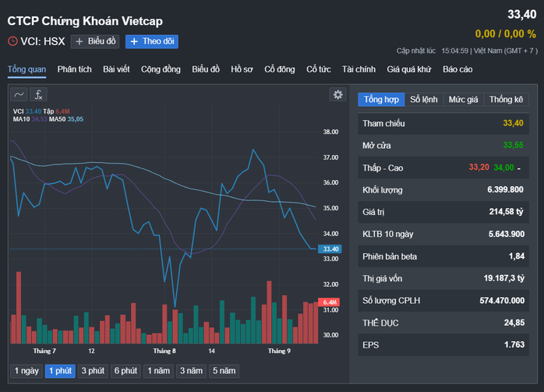This screenshot has width=544, height=392.
Task: Click the Biểu đồ button near VCI
Action: pyautogui.click(x=95, y=41)
